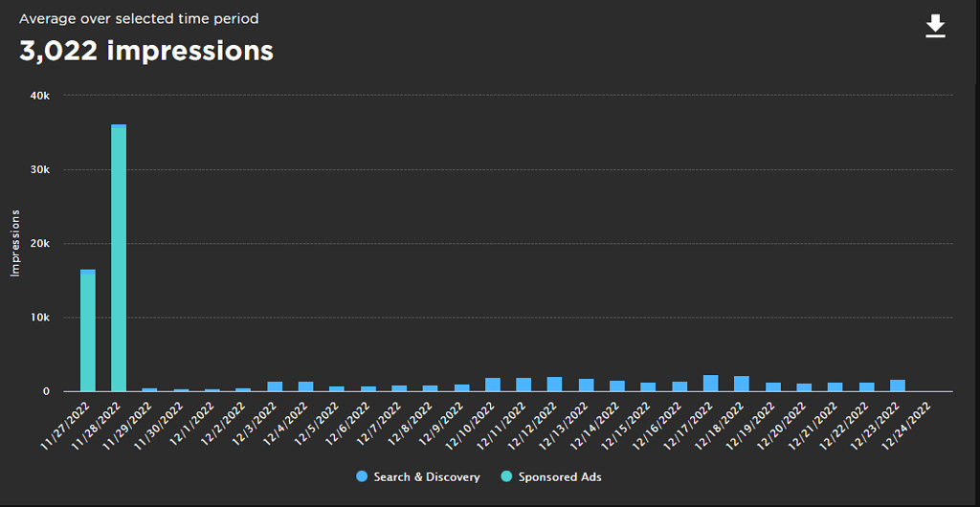Select the 12/17/2022 impressions bar

pyautogui.click(x=710, y=383)
